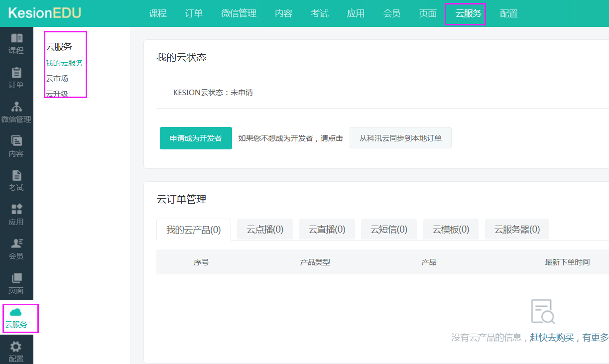Open 配置 in the top navigation bar
Viewport: 609px width, 364px height.
pyautogui.click(x=508, y=13)
